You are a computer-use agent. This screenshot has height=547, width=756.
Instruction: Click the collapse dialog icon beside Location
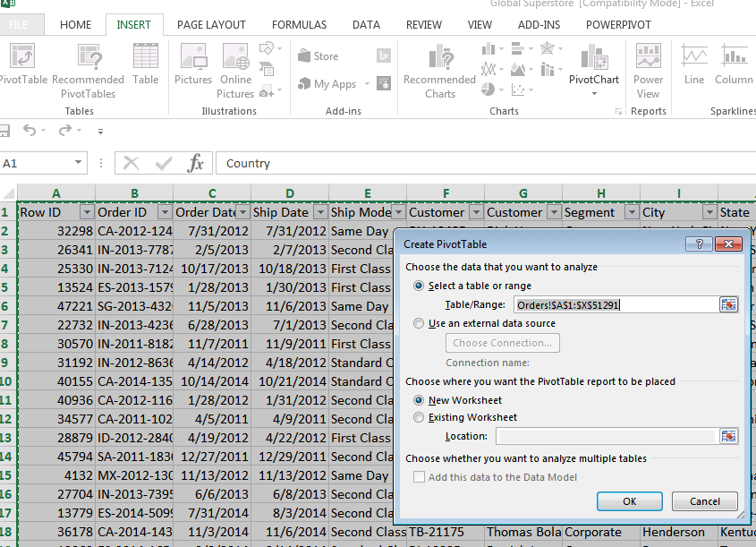tap(728, 436)
